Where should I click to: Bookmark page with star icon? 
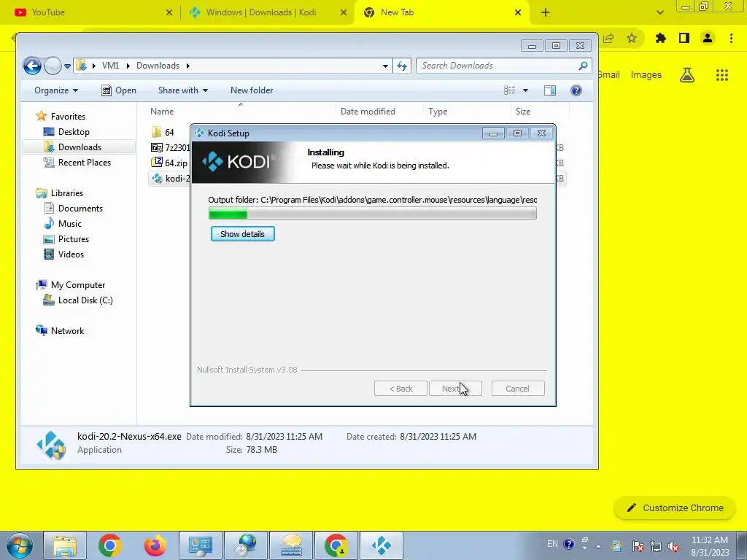[632, 38]
